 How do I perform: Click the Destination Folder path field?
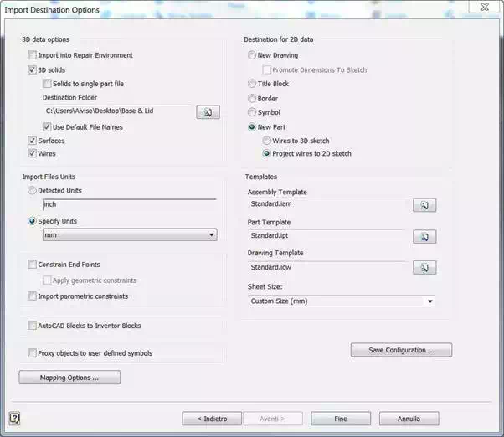pos(117,111)
